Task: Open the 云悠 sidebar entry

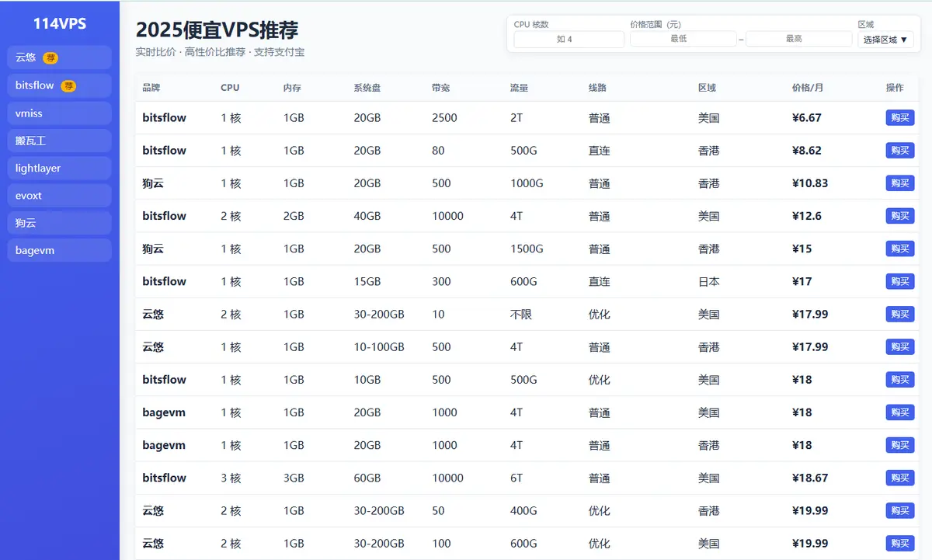Action: 60,57
